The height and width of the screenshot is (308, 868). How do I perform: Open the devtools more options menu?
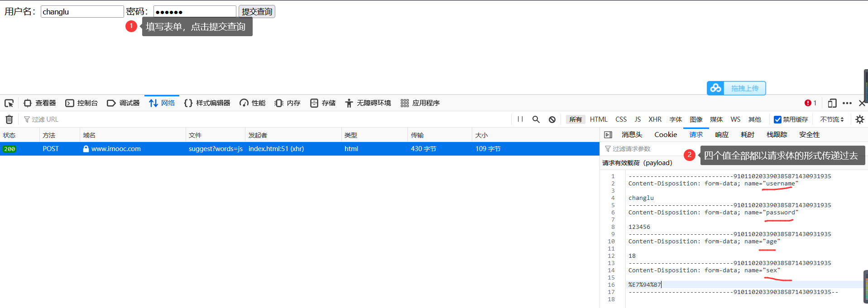click(x=847, y=103)
